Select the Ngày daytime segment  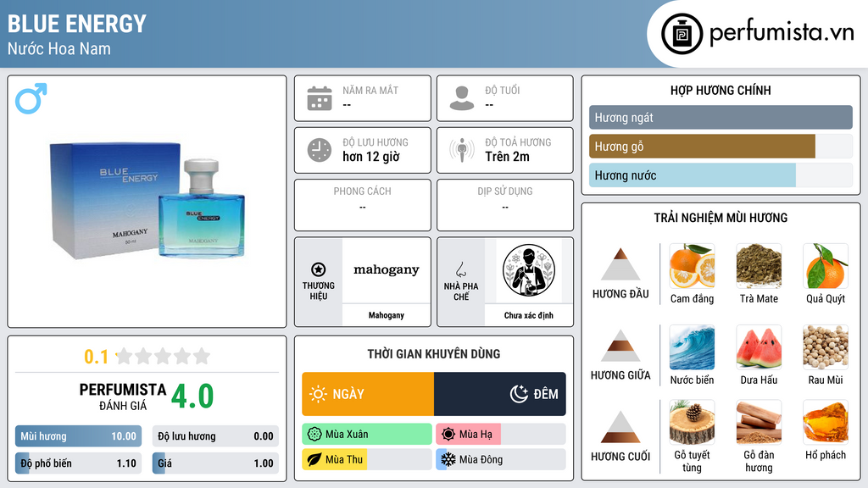368,394
